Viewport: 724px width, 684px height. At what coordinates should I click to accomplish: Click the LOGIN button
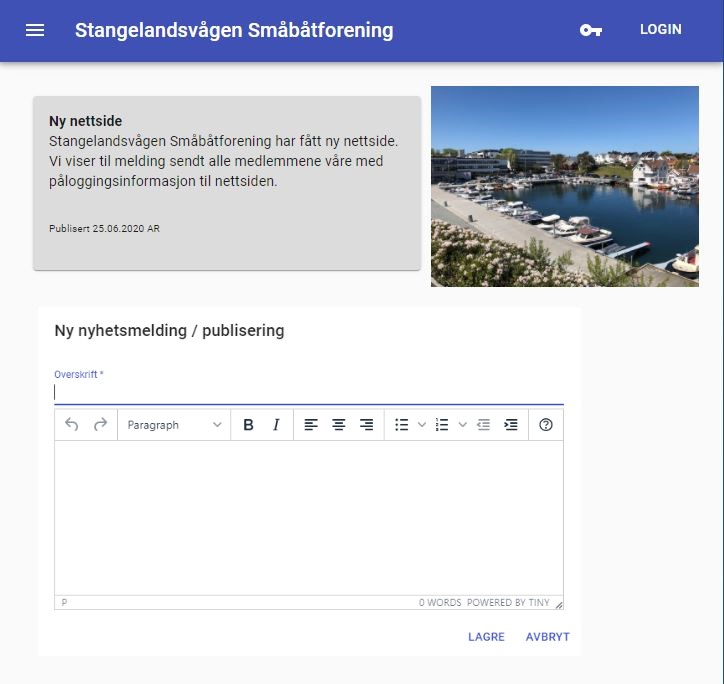660,30
